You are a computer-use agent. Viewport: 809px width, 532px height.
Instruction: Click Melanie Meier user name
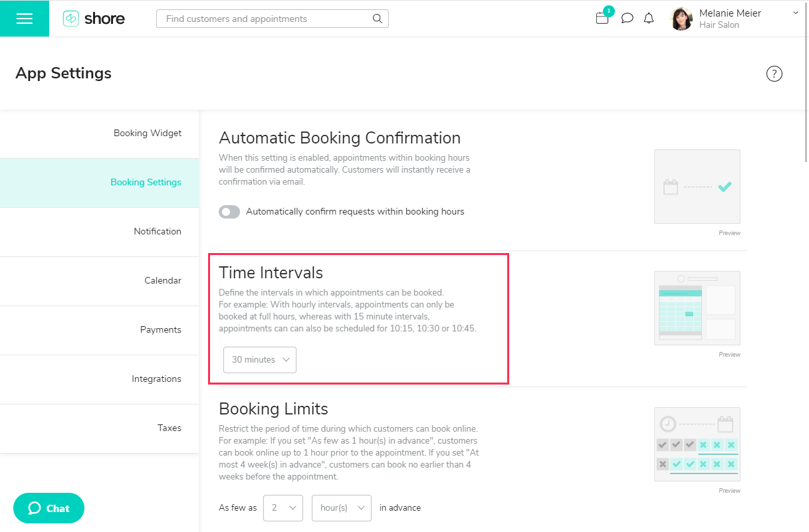[x=730, y=13]
